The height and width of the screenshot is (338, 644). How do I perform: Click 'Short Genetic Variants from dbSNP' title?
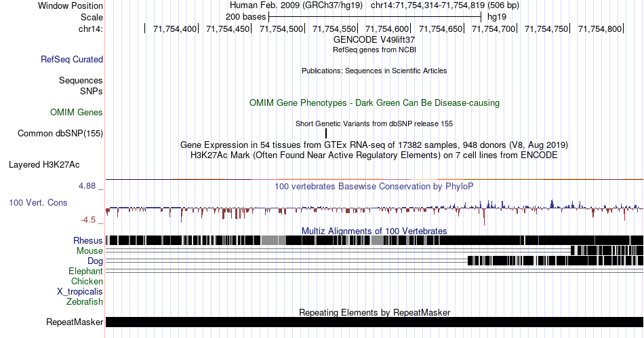click(x=374, y=124)
